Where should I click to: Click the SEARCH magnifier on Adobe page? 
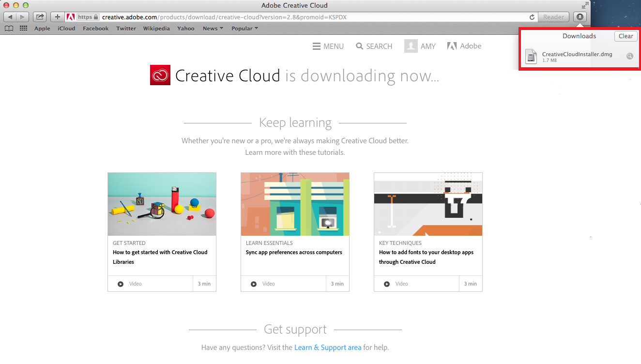(359, 46)
